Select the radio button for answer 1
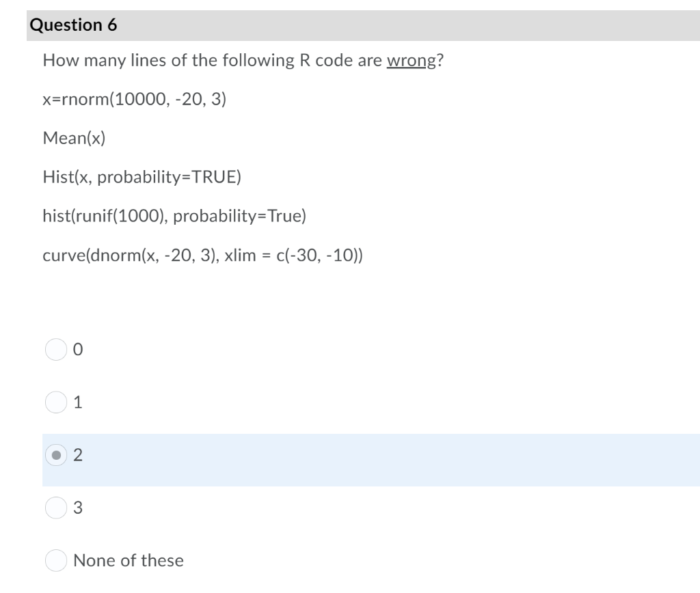This screenshot has height=593, width=700. (57, 403)
